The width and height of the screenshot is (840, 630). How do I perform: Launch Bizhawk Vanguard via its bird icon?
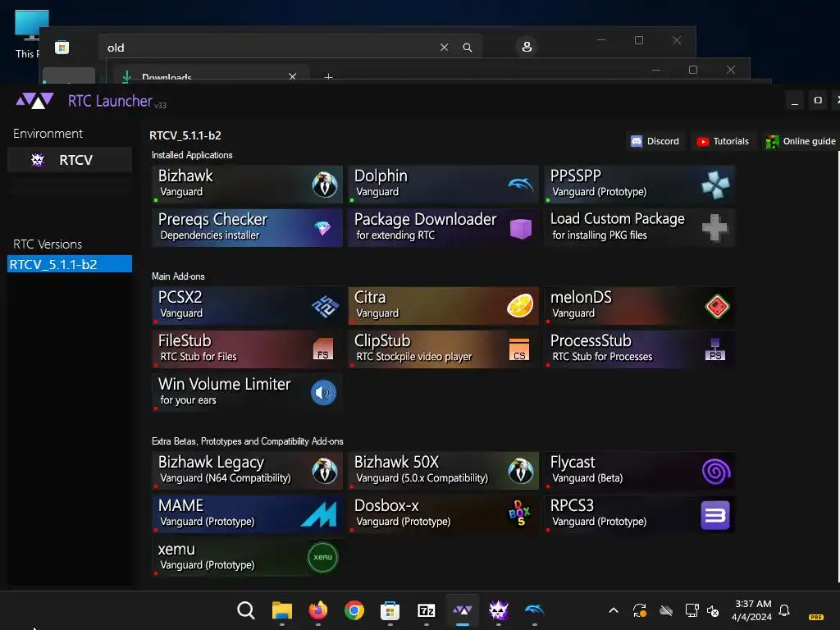(325, 185)
